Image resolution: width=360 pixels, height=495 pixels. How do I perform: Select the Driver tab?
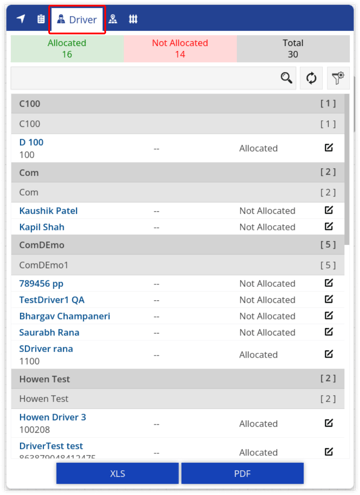tap(77, 20)
